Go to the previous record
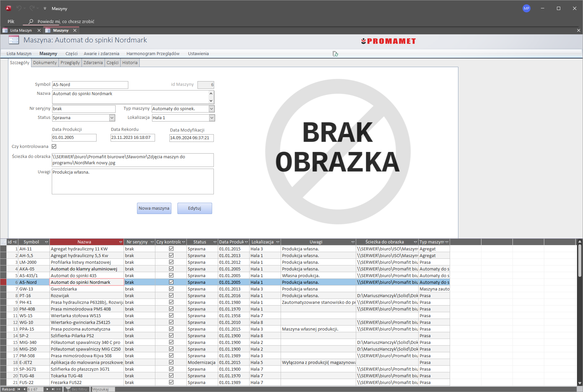The width and height of the screenshot is (583, 392). (24, 389)
